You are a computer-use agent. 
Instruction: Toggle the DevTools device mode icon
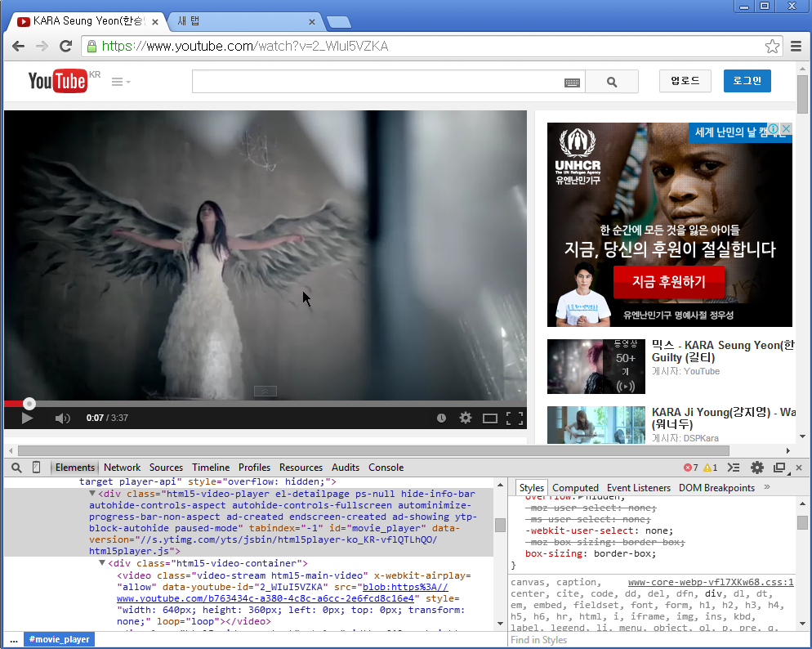pos(36,468)
